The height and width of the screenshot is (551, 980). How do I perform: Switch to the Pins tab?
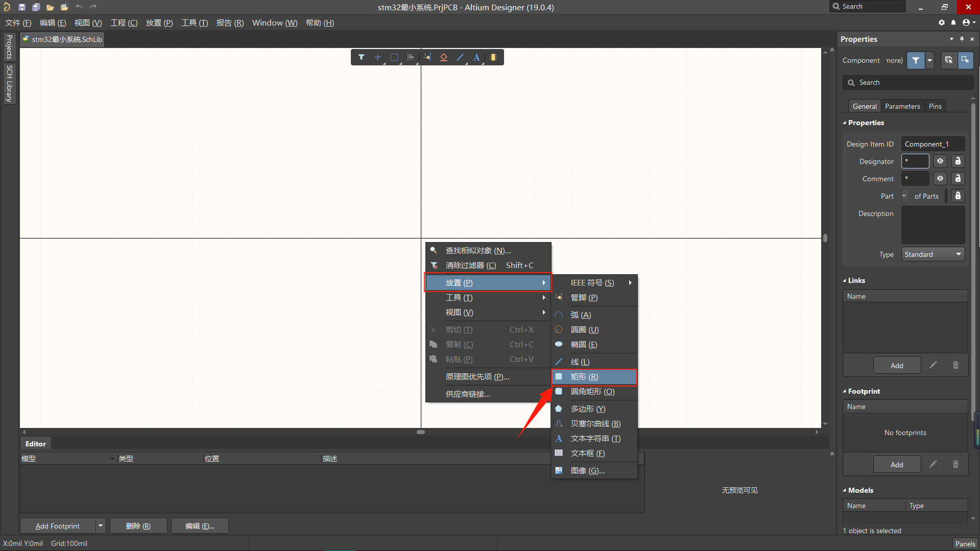click(x=935, y=106)
